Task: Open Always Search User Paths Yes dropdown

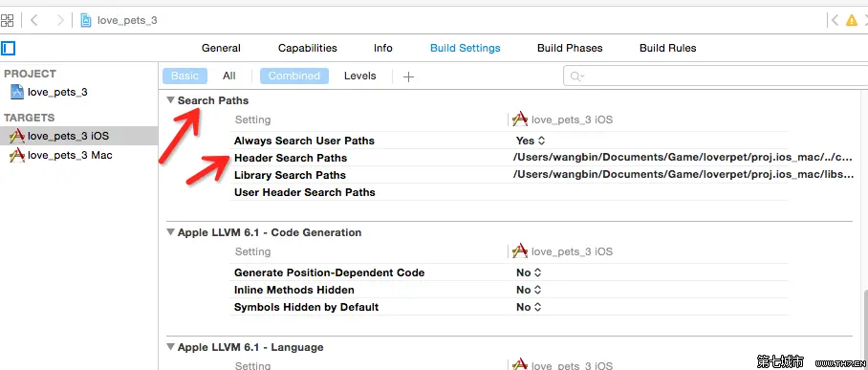Action: click(531, 141)
